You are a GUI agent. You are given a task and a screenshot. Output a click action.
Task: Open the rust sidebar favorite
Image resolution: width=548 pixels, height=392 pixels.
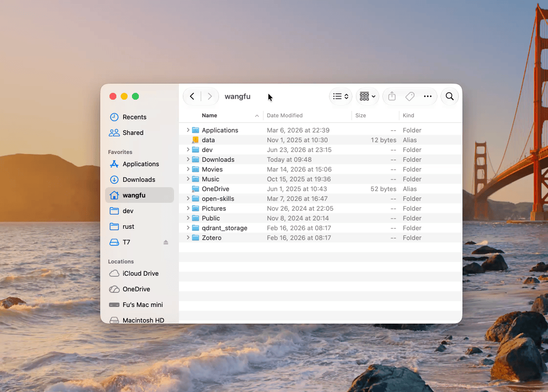coord(139,226)
